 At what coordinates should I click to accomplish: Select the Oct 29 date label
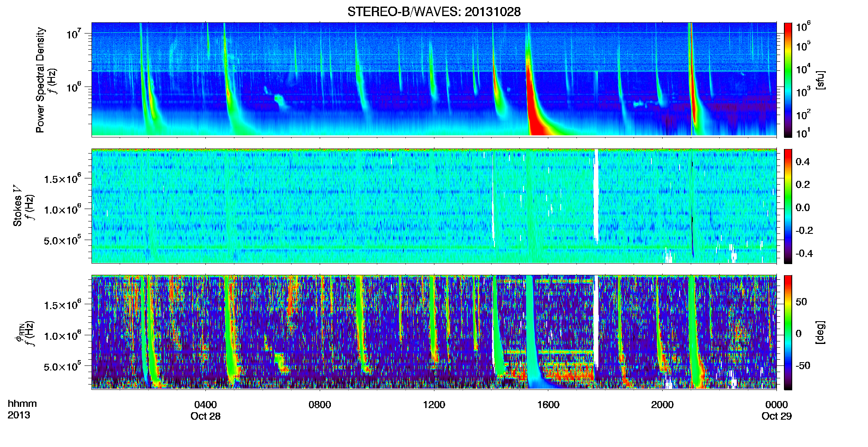tap(776, 416)
